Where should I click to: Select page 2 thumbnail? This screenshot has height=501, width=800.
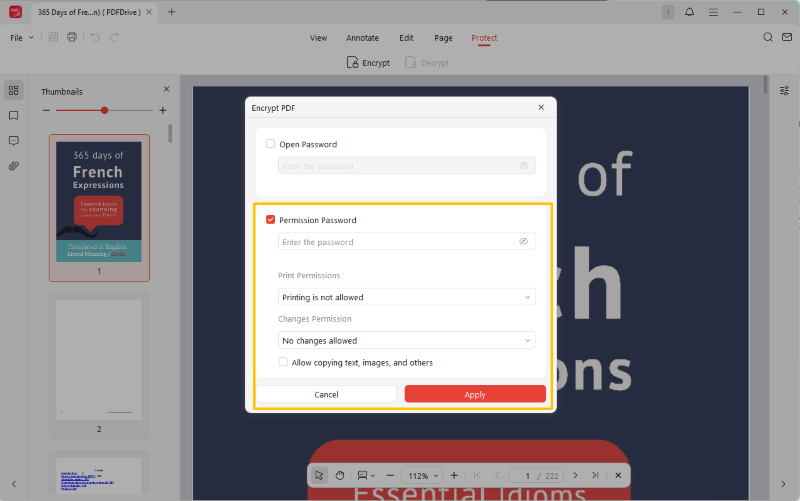click(x=99, y=366)
